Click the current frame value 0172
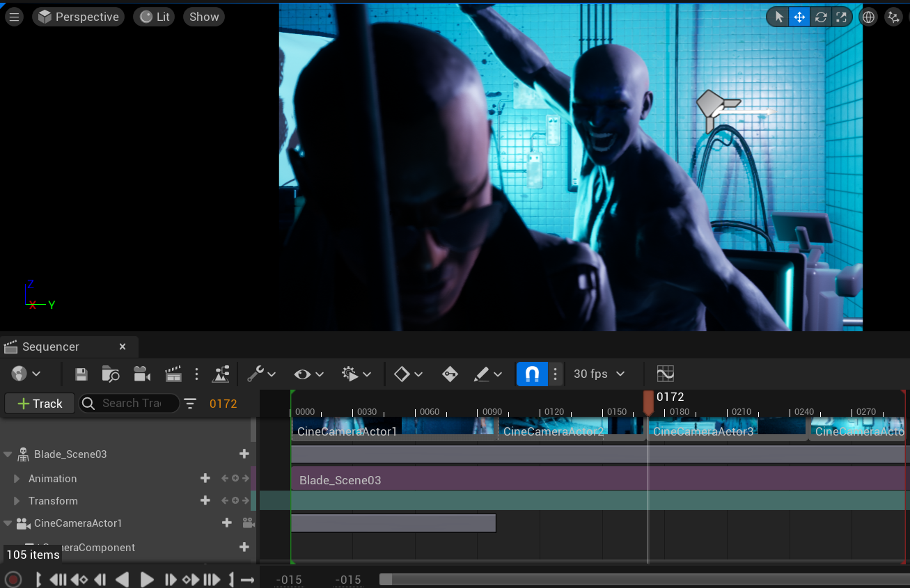Screen dimensions: 910x588 tap(223, 404)
